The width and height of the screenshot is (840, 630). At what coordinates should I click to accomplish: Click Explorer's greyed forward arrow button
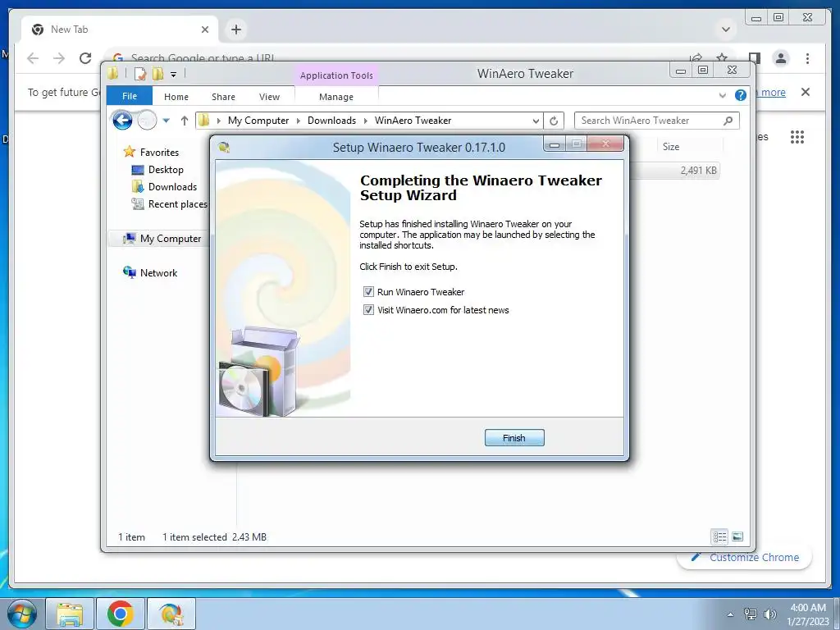[x=147, y=121]
